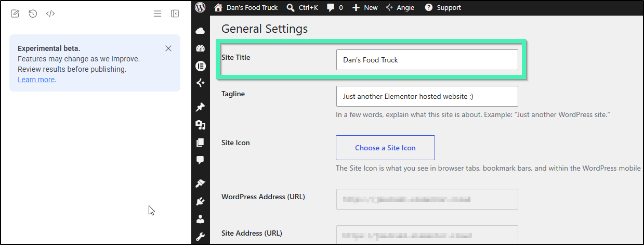Click the Site Icon label
This screenshot has width=644, height=245.
(x=236, y=143)
